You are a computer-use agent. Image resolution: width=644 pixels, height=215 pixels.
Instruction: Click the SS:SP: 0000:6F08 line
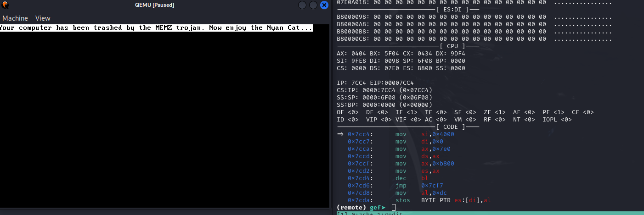pos(384,98)
